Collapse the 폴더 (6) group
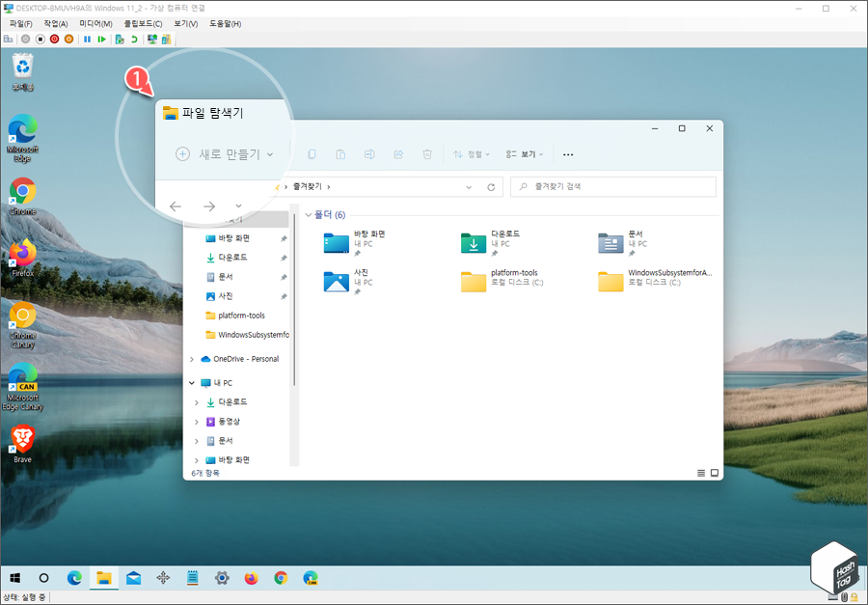Image resolution: width=868 pixels, height=605 pixels. (x=309, y=214)
